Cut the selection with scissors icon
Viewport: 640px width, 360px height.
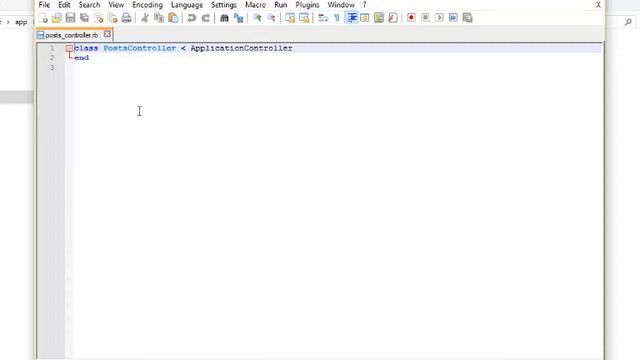pos(145,18)
